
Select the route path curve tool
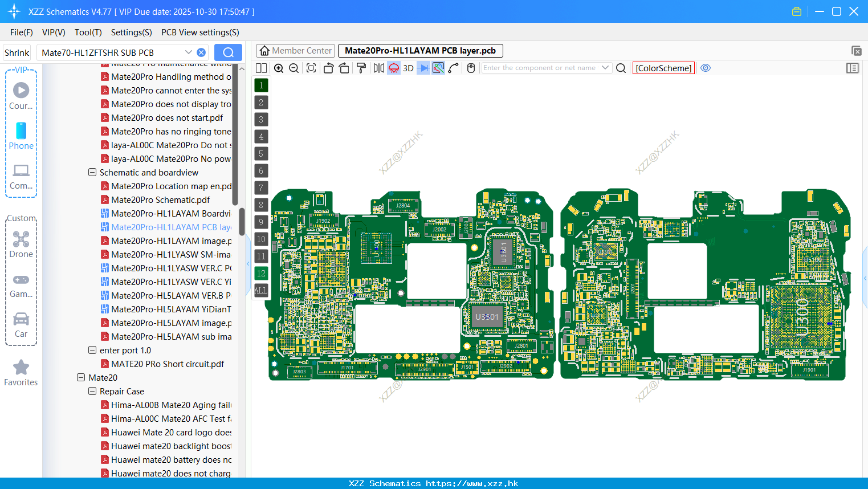tap(454, 68)
